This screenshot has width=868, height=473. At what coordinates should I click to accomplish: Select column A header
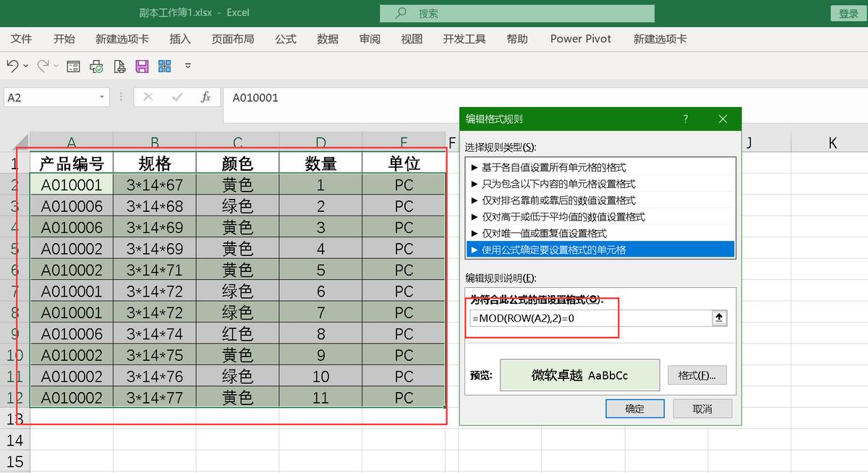point(72,142)
